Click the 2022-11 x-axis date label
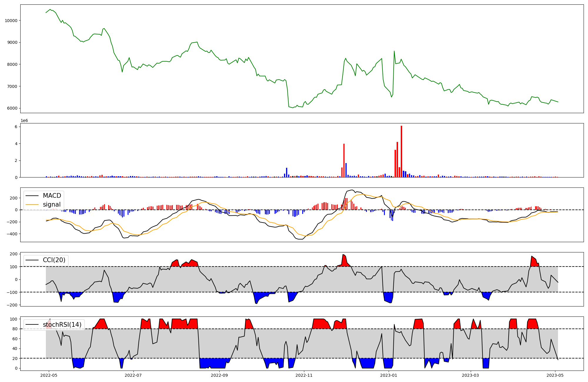 point(304,375)
